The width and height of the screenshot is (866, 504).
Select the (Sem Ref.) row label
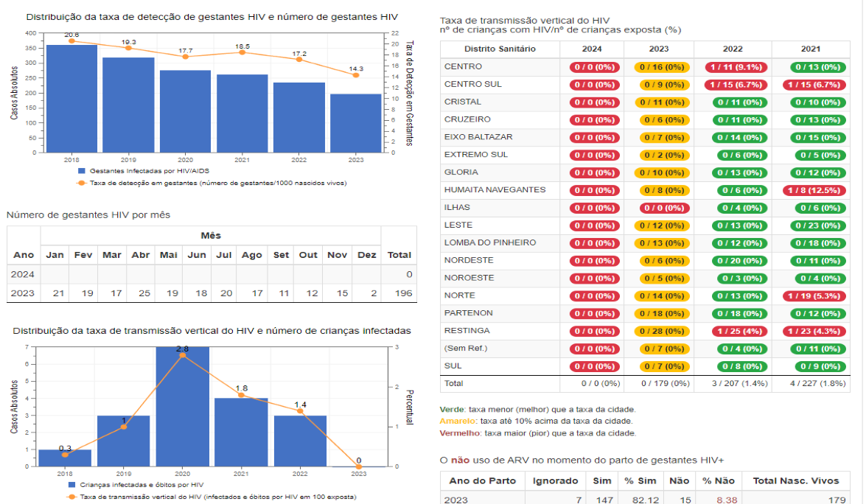466,349
